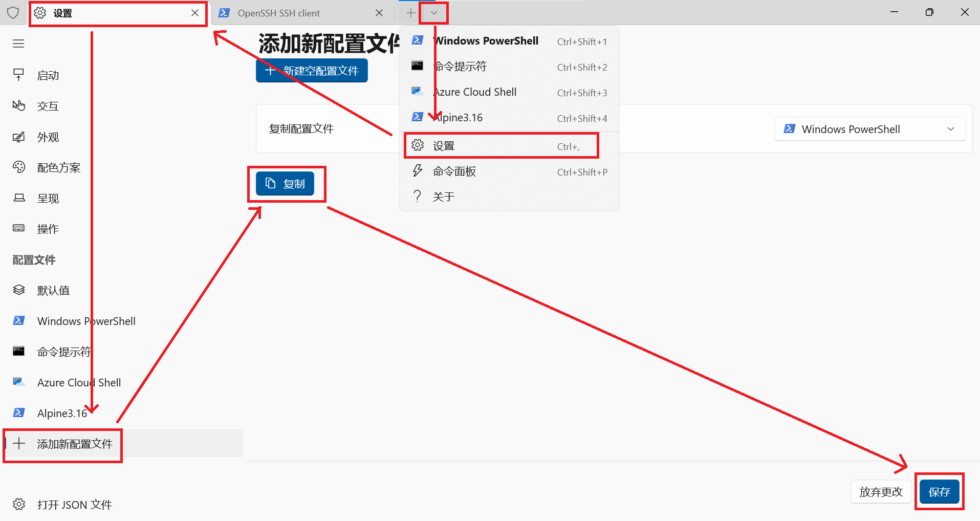Select the 默认值 (Defaults) profile
This screenshot has height=521, width=980.
coord(53,291)
